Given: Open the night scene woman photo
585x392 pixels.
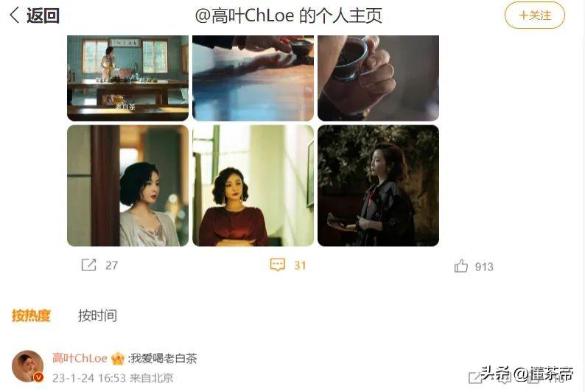Looking at the screenshot, I should (378, 186).
